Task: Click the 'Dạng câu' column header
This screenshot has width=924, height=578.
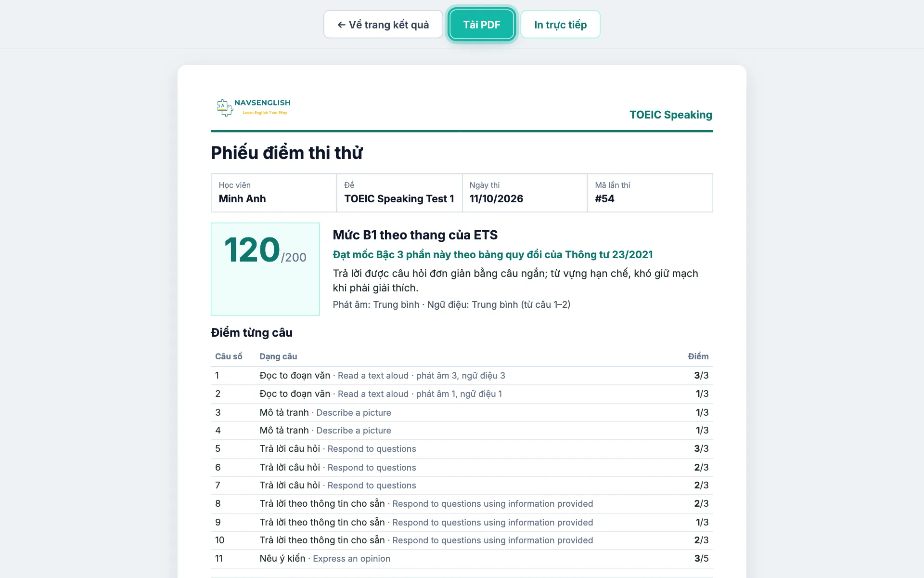Action: click(x=278, y=356)
